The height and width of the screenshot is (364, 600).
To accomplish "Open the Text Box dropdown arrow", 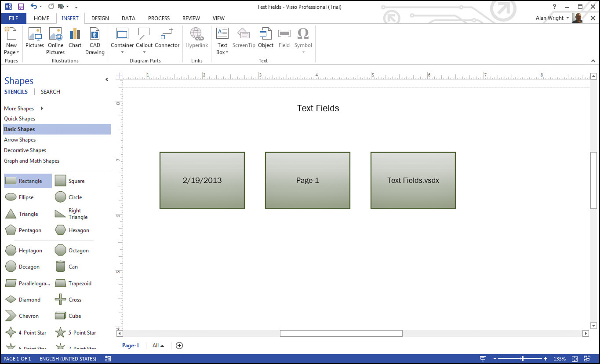I will [x=227, y=52].
